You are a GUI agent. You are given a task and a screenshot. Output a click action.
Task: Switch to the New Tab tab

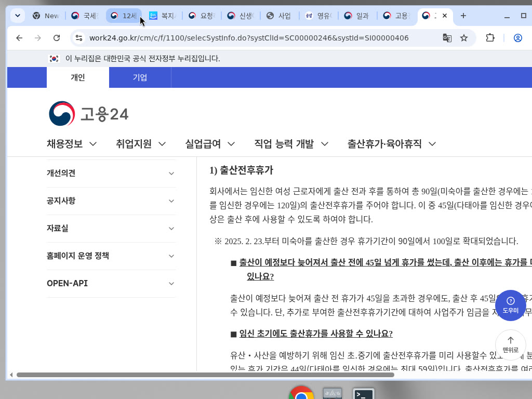pos(46,16)
